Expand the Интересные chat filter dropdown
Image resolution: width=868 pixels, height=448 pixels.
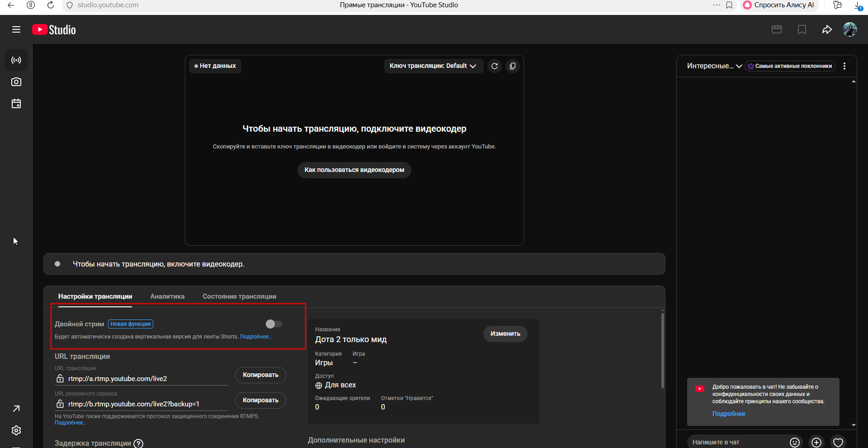pos(714,66)
